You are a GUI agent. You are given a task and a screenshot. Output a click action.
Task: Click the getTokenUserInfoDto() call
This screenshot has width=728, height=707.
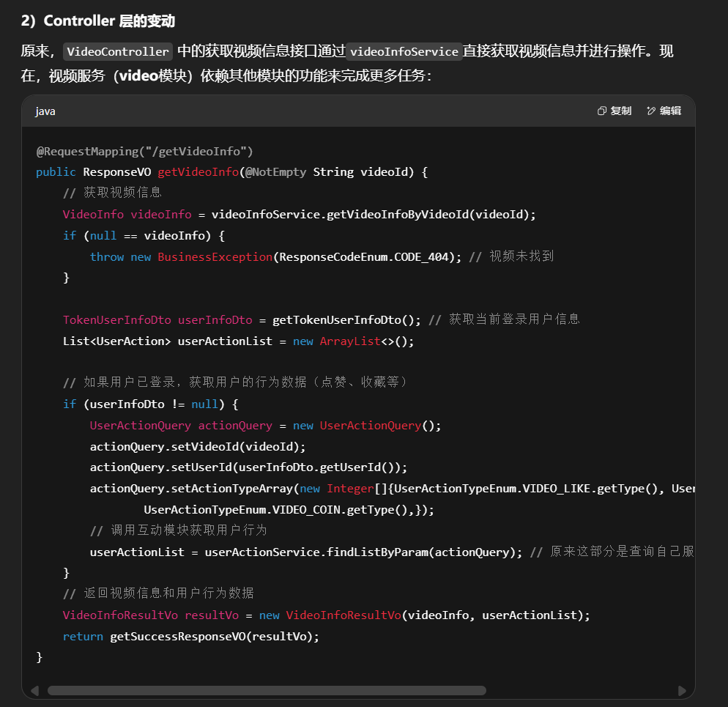click(346, 319)
